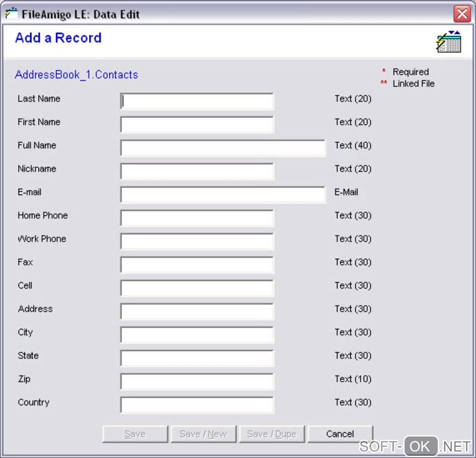The width and height of the screenshot is (476, 458).
Task: Activate the E-mail entry field
Action: pos(223,195)
